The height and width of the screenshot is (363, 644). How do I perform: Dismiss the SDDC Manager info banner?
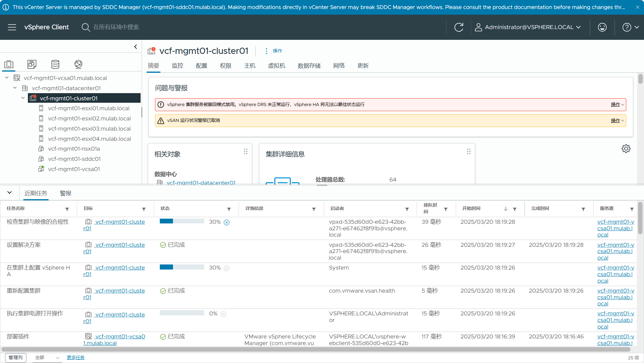pyautogui.click(x=637, y=7)
